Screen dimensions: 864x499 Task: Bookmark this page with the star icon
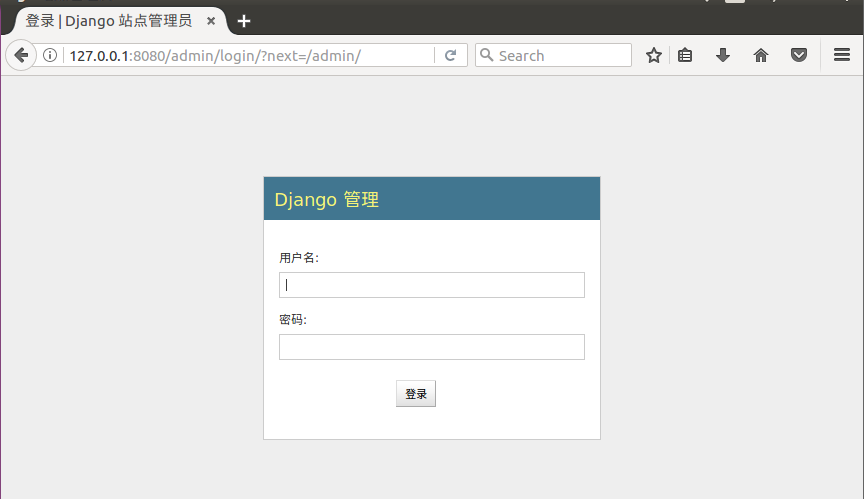point(654,55)
